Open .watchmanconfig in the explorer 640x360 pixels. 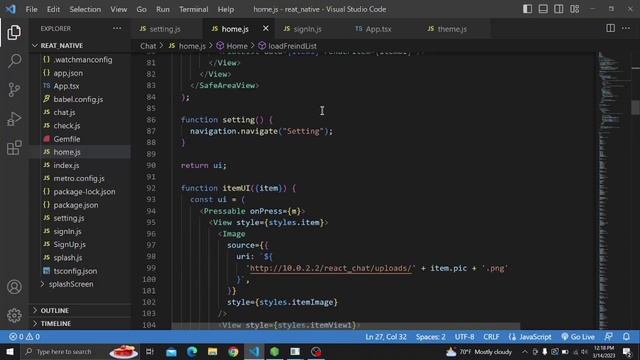tap(80, 60)
